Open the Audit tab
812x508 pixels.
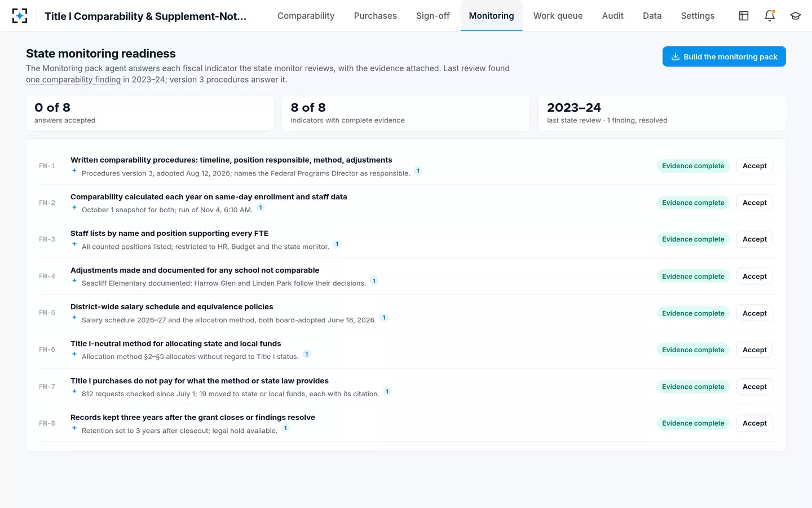point(613,16)
